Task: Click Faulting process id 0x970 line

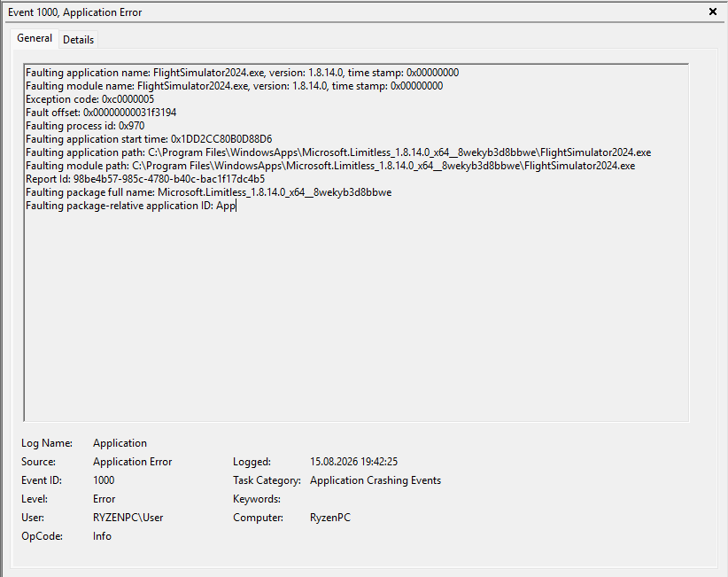Action: point(85,126)
